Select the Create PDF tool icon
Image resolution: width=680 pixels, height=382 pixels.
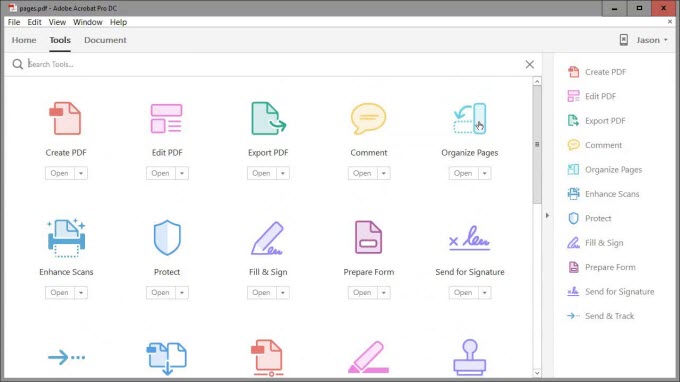coord(65,118)
